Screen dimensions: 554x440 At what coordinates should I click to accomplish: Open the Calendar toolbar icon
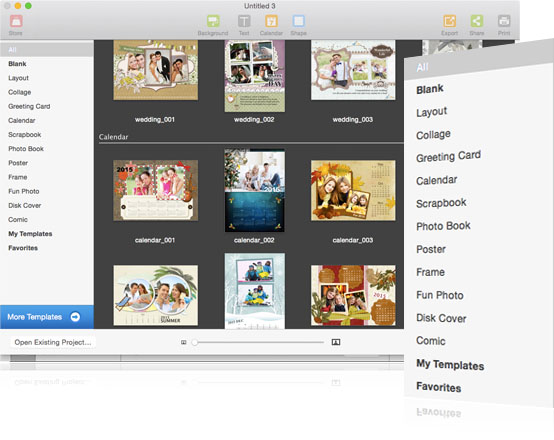click(x=271, y=21)
